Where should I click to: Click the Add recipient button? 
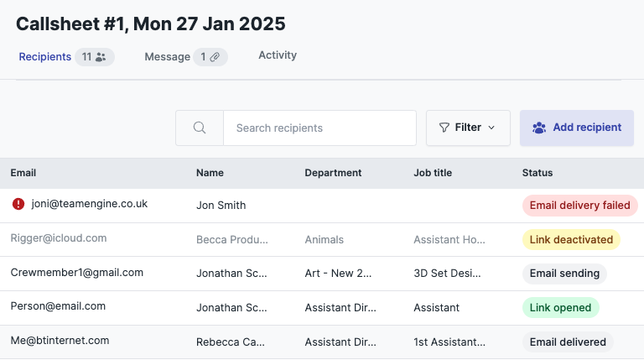pyautogui.click(x=577, y=128)
